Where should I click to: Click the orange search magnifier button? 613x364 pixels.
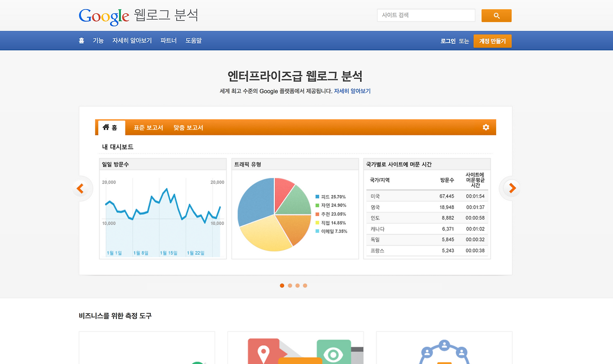click(x=497, y=16)
